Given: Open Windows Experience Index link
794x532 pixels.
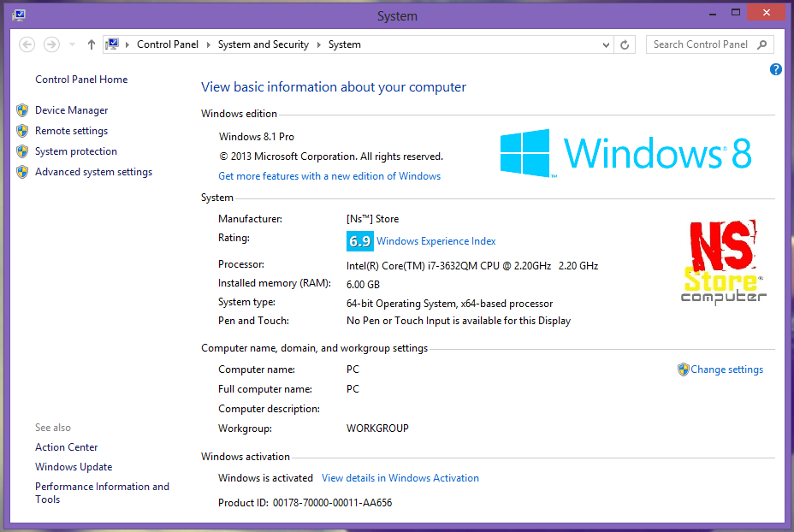Looking at the screenshot, I should [x=436, y=241].
